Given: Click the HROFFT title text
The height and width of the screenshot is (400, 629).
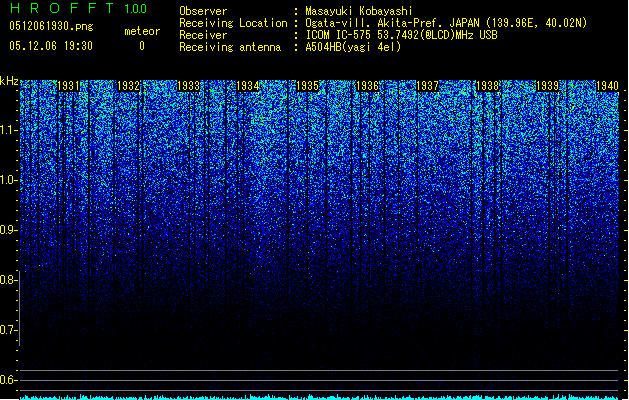Looking at the screenshot, I should [x=62, y=8].
